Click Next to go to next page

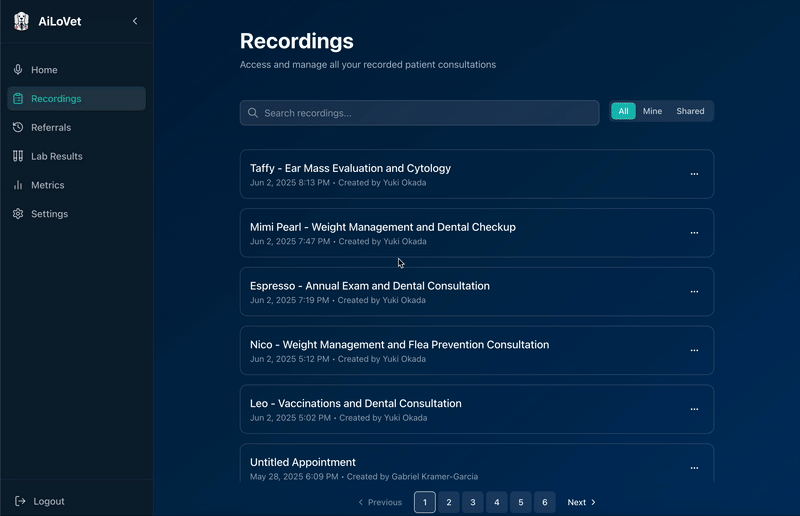[x=581, y=502]
